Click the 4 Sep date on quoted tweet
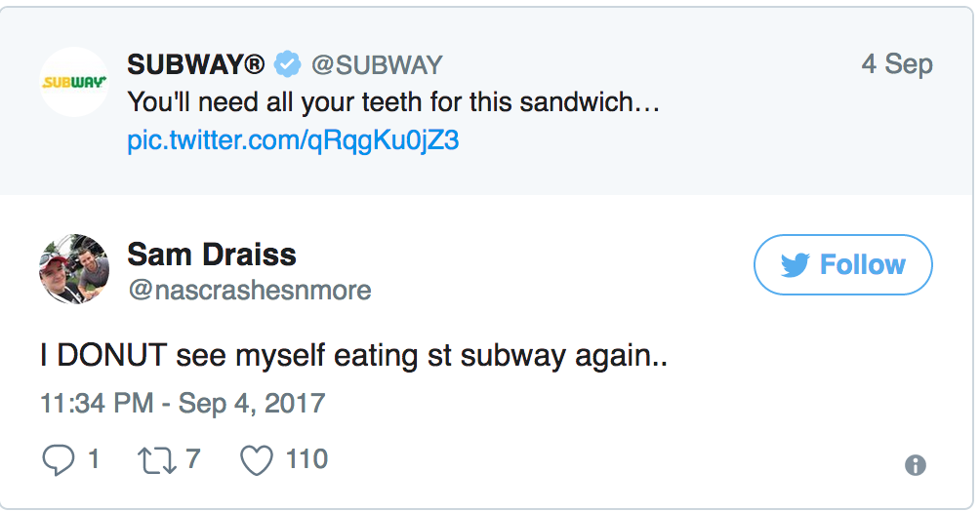The width and height of the screenshot is (980, 511). pos(896,64)
